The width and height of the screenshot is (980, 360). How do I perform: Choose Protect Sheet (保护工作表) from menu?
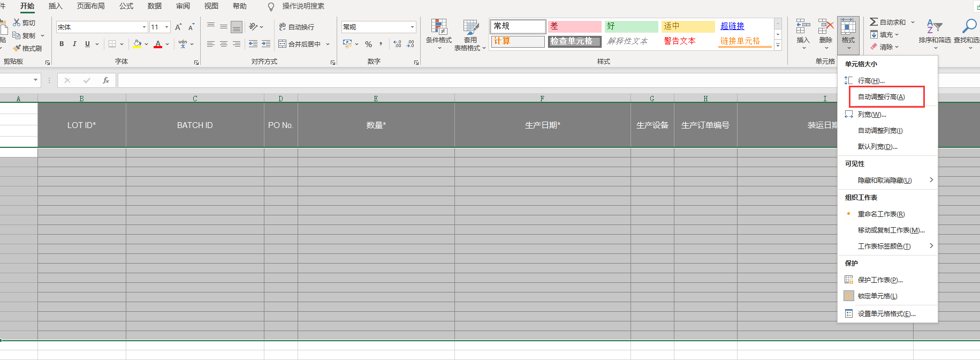[x=880, y=280]
